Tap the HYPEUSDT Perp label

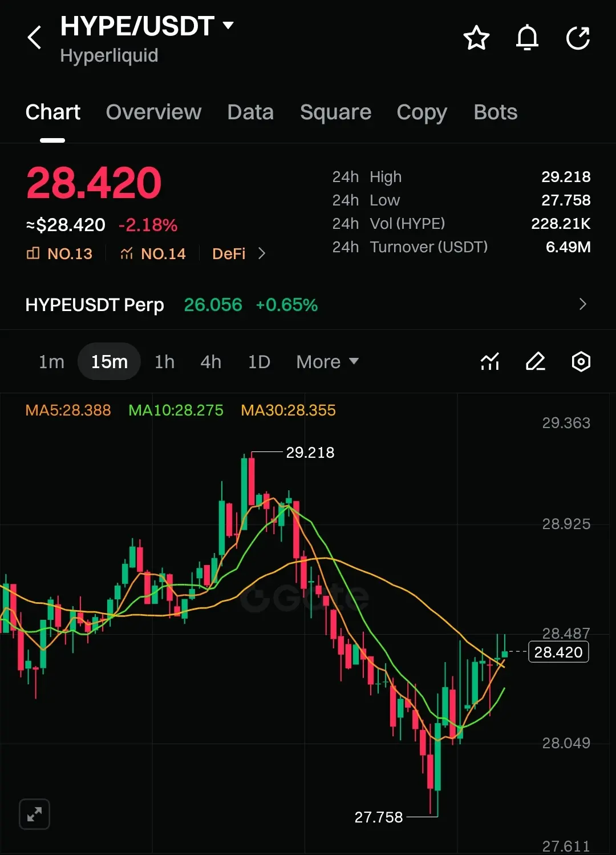95,305
